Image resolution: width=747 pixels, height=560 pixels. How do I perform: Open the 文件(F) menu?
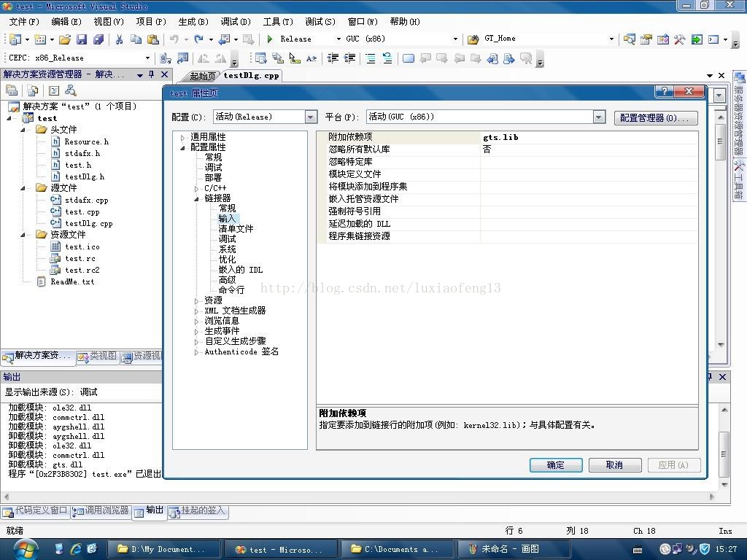(x=24, y=22)
